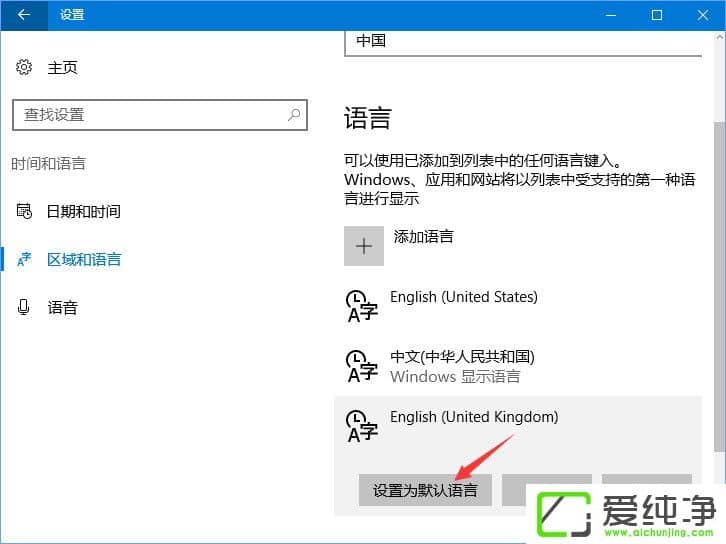Open 日期和时间 settings page
The width and height of the screenshot is (726, 544).
(x=84, y=212)
